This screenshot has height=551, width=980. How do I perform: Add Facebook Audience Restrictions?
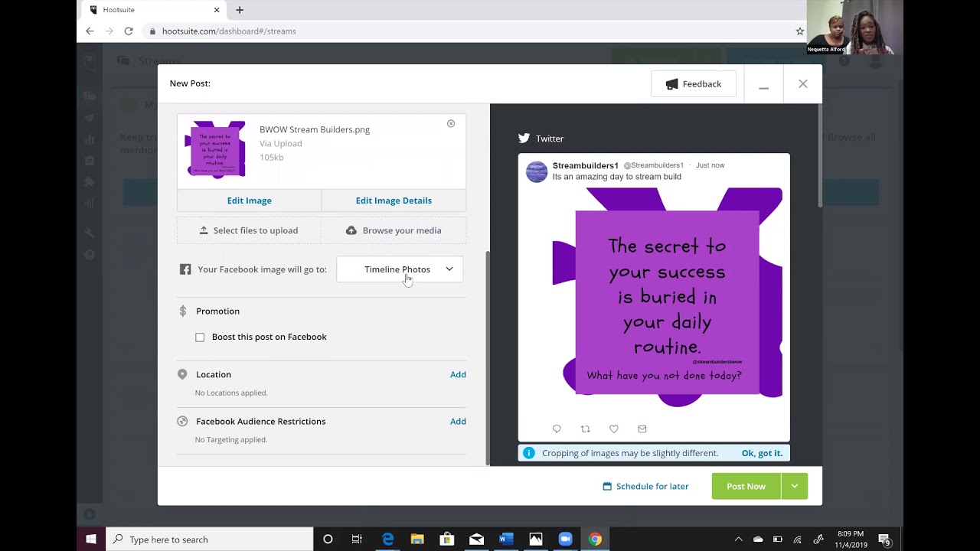[458, 422]
